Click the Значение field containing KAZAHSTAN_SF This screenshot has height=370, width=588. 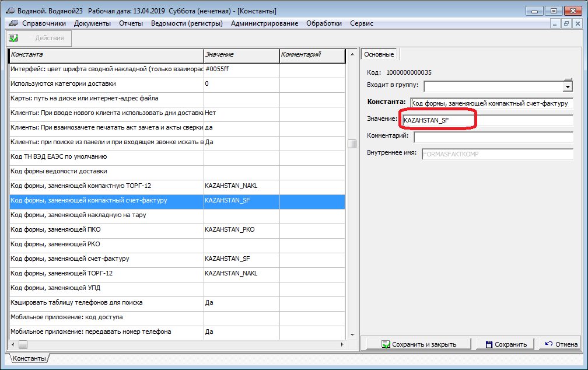pyautogui.click(x=487, y=120)
